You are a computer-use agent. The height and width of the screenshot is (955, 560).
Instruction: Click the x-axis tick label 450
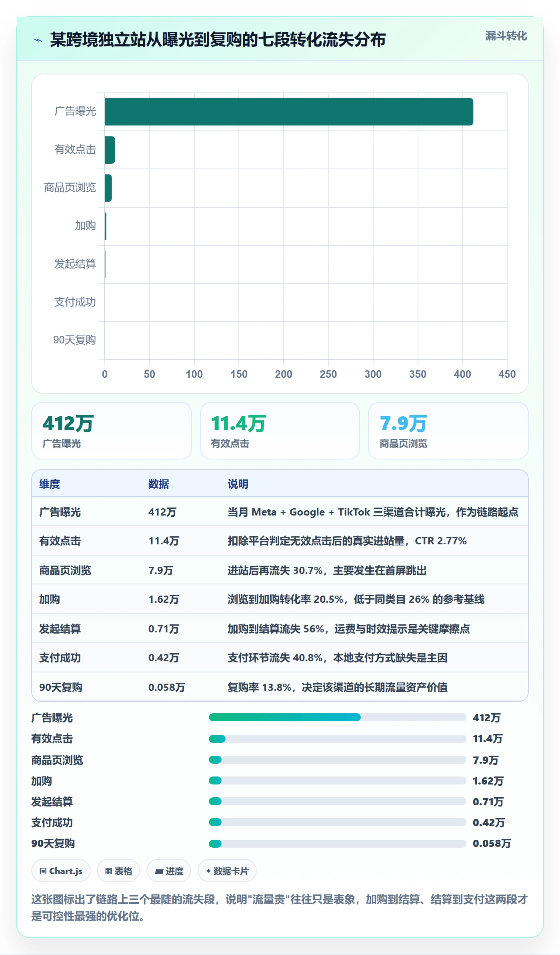507,374
